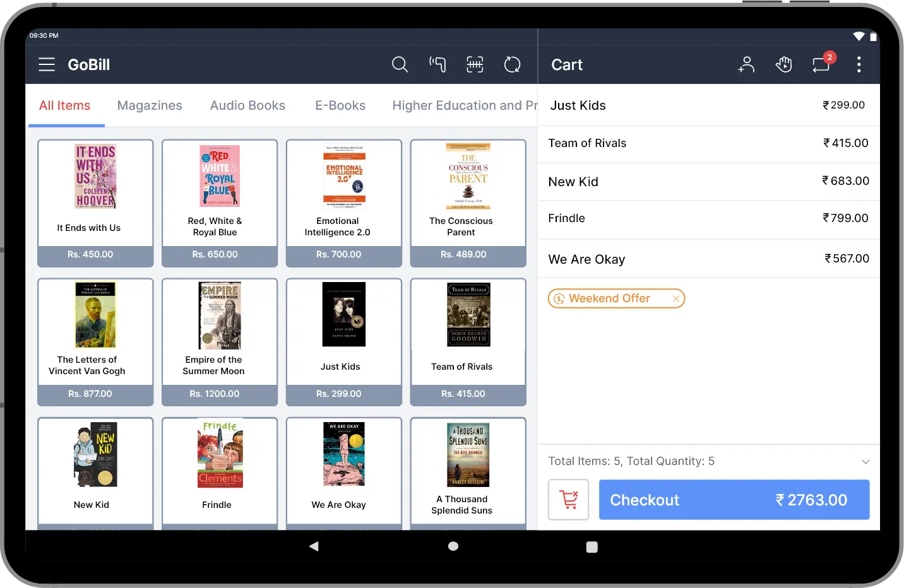Clear the cart using the crossed-cart icon
The height and width of the screenshot is (588, 904).
568,499
